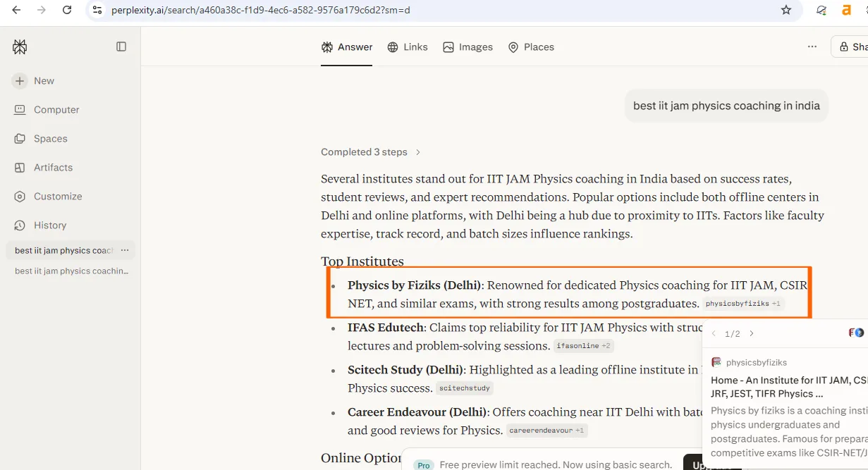Click physicsbyfiziks site name in source card
The width and height of the screenshot is (868, 470).
click(756, 362)
